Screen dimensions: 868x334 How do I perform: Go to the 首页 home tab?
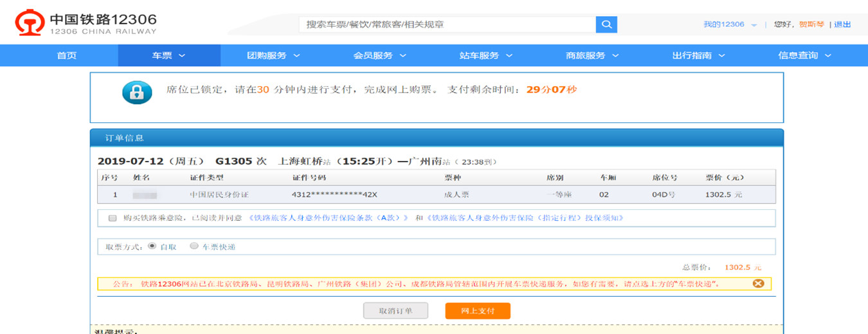pos(66,55)
